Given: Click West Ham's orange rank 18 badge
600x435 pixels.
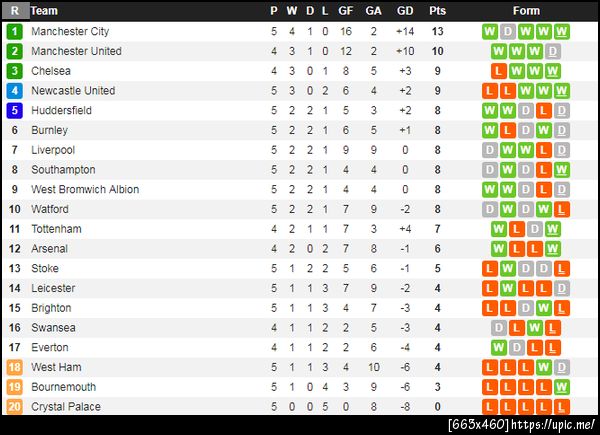Looking at the screenshot, I should tap(15, 367).
